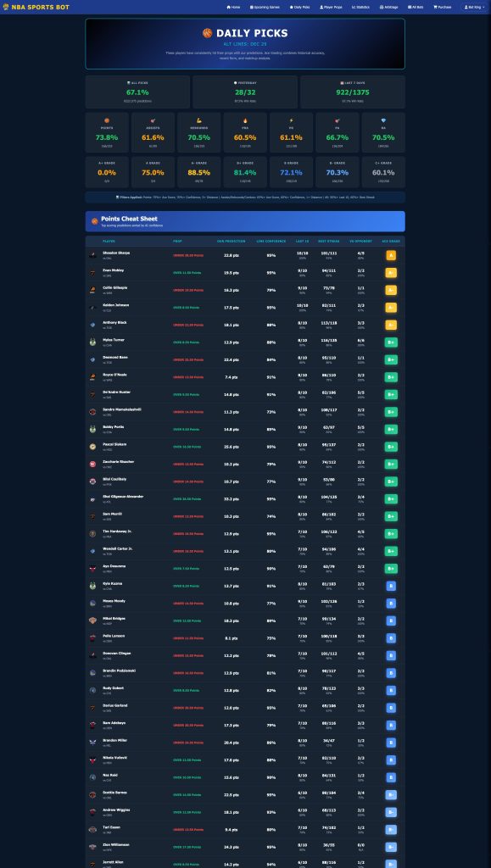Click the team logo next to Tim Hardaway Jr.

coord(93,534)
